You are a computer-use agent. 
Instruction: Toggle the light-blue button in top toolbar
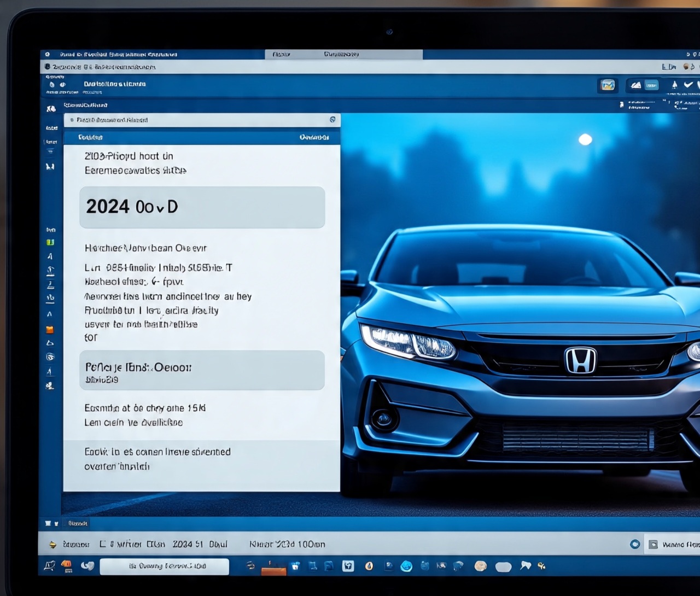pyautogui.click(x=651, y=85)
